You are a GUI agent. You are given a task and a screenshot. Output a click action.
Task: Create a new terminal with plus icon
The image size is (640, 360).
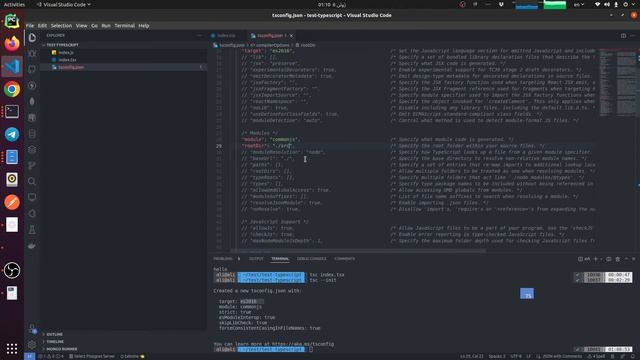(x=596, y=259)
